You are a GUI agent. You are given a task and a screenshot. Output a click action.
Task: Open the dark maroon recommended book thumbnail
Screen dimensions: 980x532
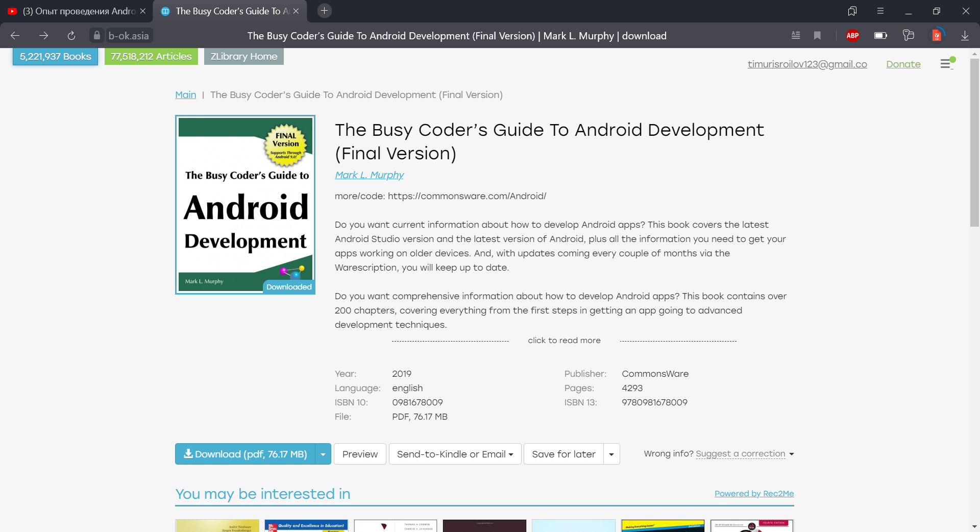pyautogui.click(x=484, y=525)
